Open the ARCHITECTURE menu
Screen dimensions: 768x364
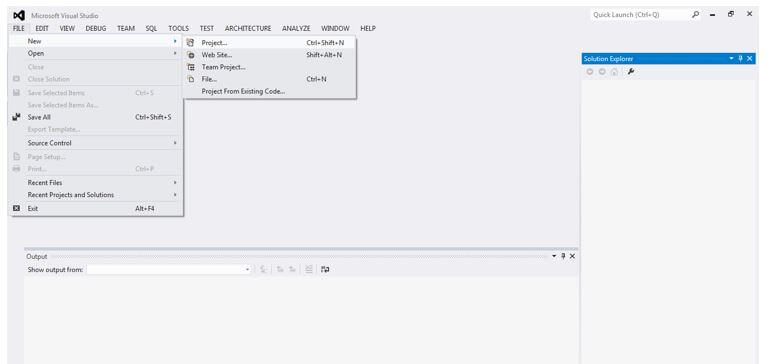[x=248, y=28]
